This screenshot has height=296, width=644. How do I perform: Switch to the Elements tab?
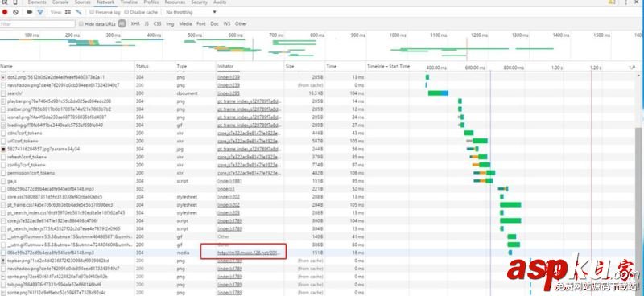point(37,2)
